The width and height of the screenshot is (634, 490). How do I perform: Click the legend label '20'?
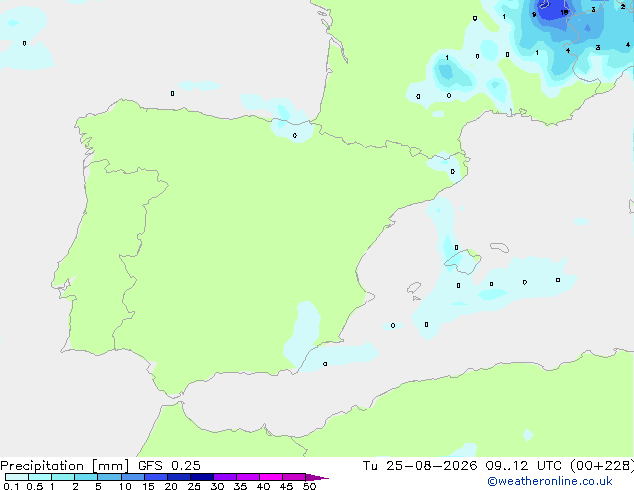[x=171, y=486]
